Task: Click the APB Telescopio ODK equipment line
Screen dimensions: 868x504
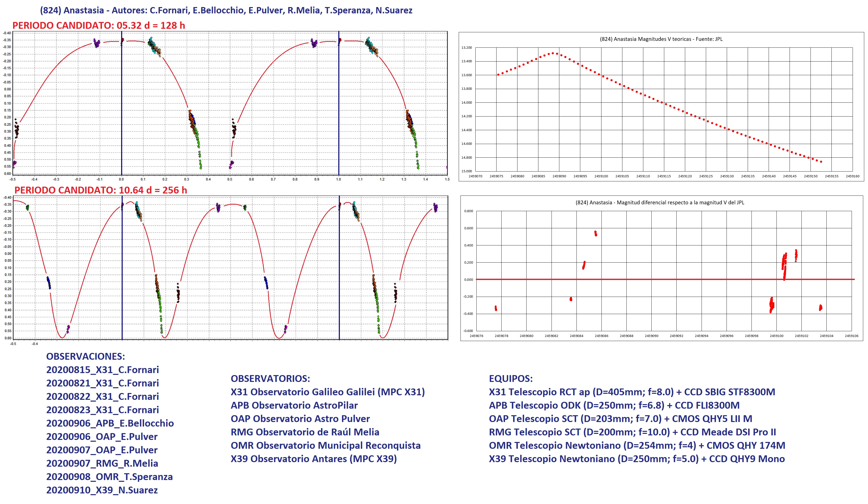Action: [x=614, y=405]
